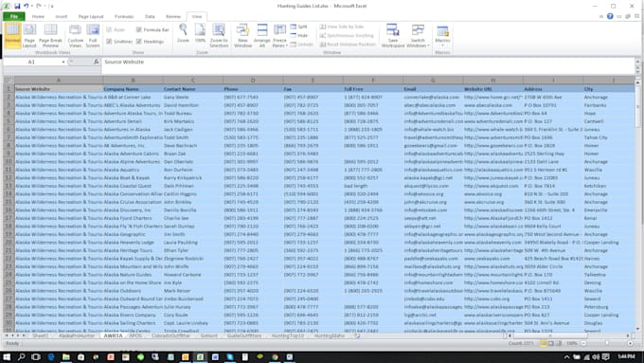
Task: Click the zoom slider handle
Action: (x=607, y=343)
